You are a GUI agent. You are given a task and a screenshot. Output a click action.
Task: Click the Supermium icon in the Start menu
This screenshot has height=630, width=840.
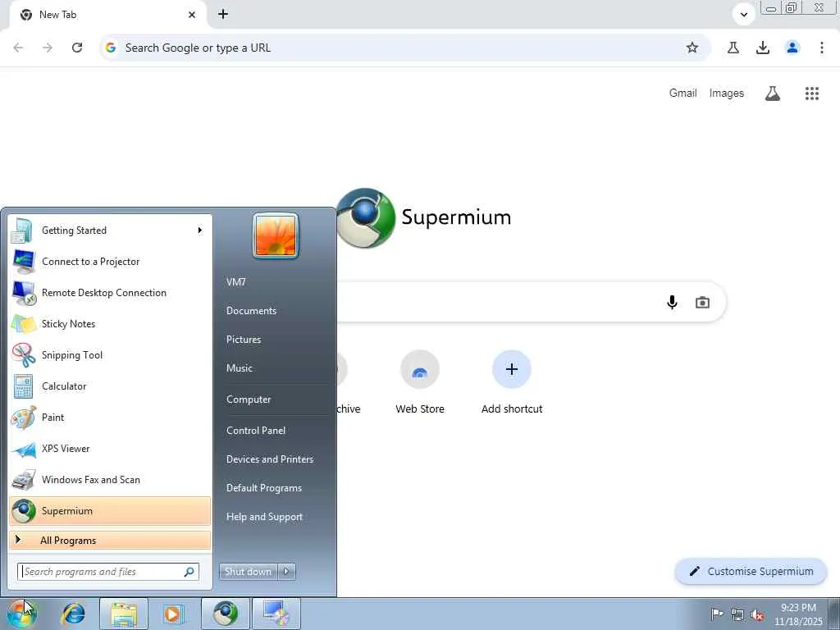click(24, 511)
